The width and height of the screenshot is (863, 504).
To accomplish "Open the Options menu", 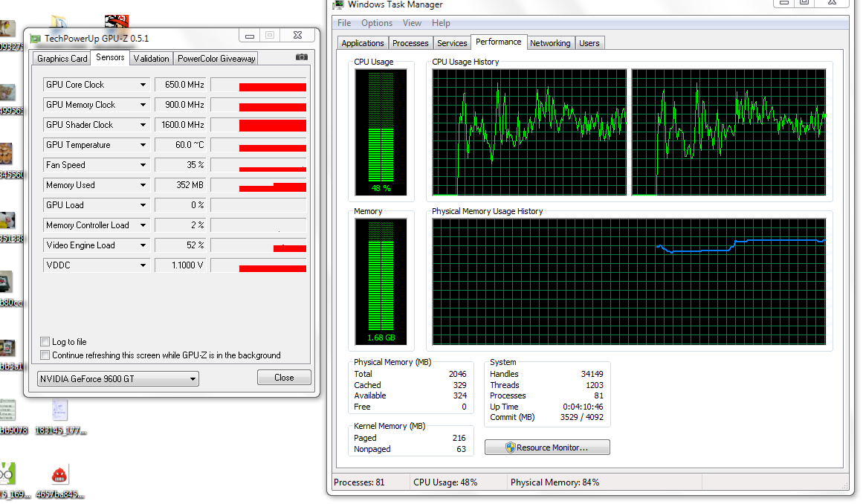I will click(x=377, y=23).
